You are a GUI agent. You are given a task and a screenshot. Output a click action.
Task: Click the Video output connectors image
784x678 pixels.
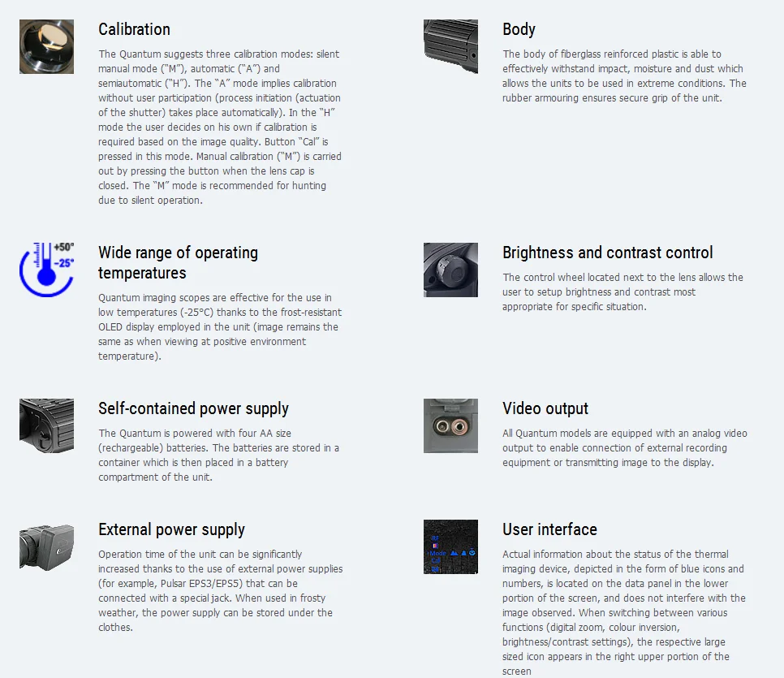click(450, 425)
